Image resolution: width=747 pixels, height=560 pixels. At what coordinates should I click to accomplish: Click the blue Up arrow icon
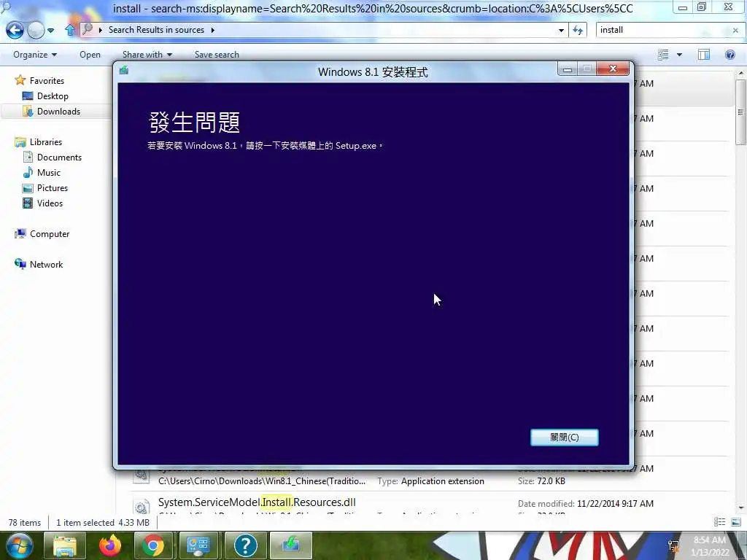(x=70, y=30)
